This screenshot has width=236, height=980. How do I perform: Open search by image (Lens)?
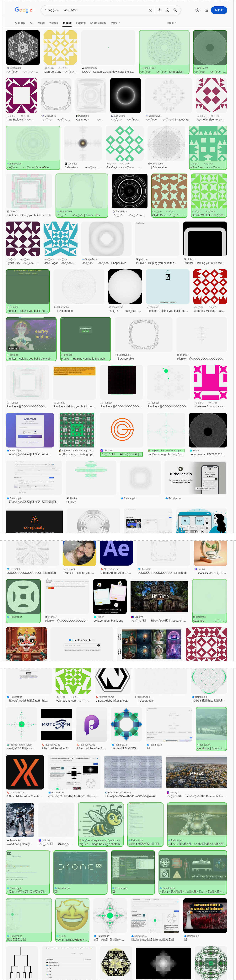click(x=168, y=10)
